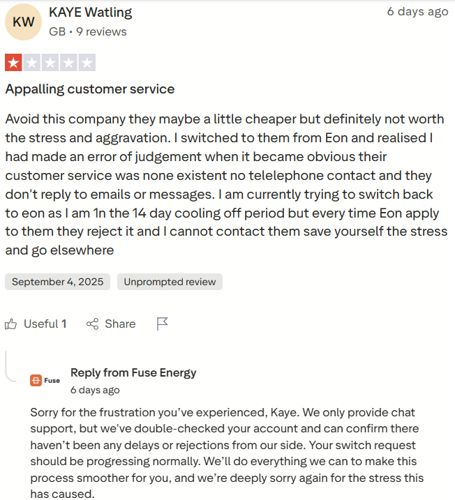Click the '9 reviews' text
This screenshot has width=455, height=500.
101,32
